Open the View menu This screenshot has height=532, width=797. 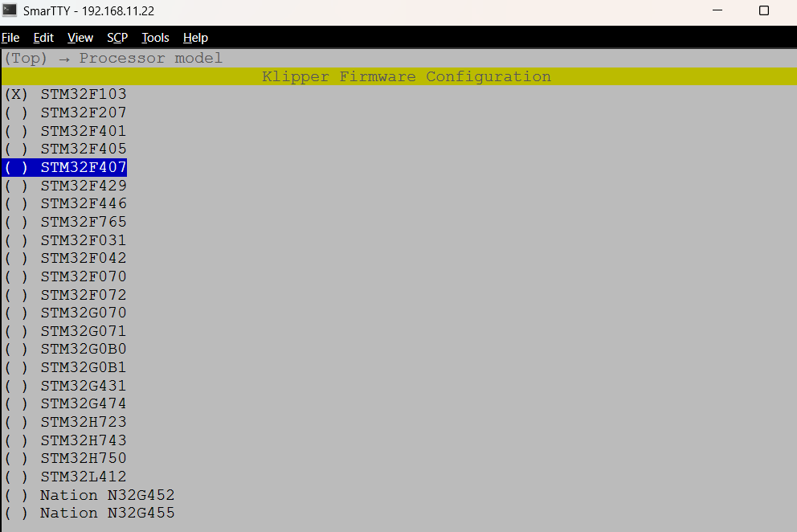pos(80,38)
